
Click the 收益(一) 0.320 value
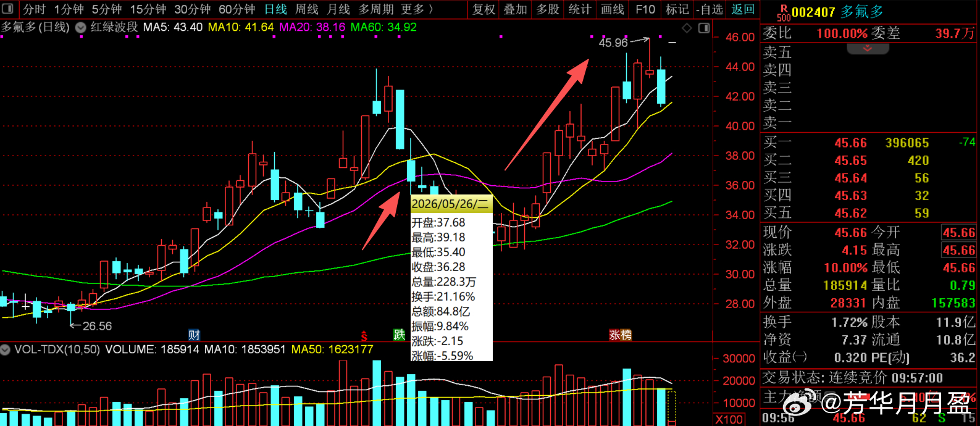coord(851,358)
